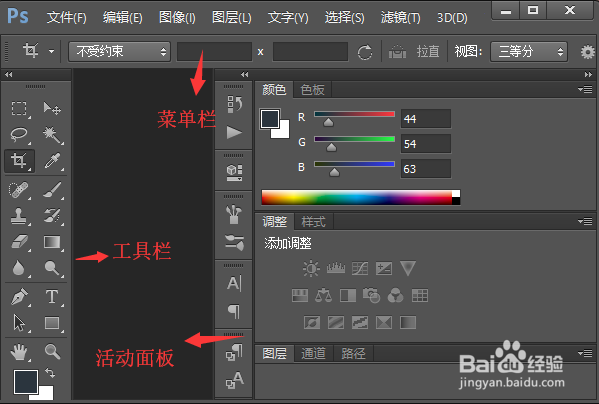The image size is (599, 404).
Task: Open the 编辑(E) menu
Action: click(x=122, y=18)
